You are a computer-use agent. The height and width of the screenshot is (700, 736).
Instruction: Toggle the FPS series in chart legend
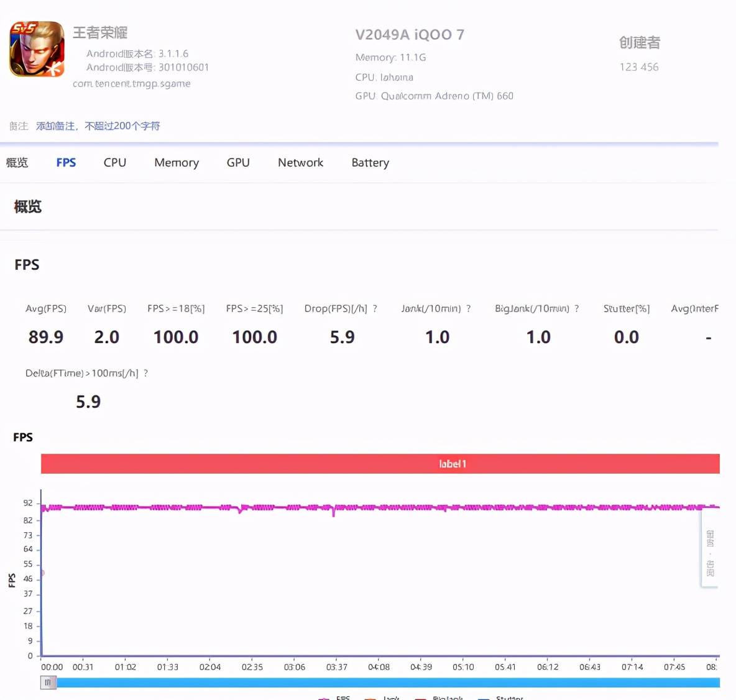pos(334,698)
